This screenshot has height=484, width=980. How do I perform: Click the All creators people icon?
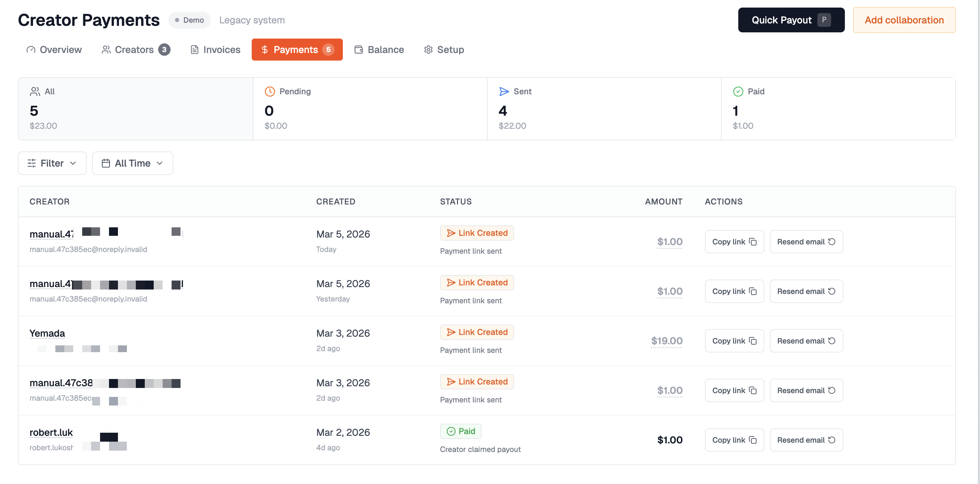(x=35, y=91)
